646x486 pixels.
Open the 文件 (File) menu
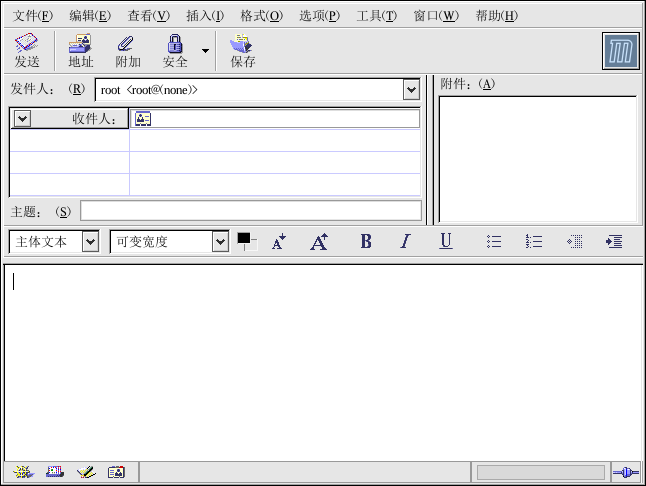pyautogui.click(x=33, y=16)
